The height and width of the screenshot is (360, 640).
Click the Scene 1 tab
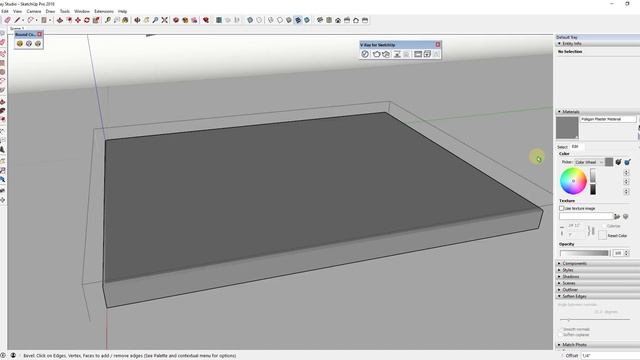17,29
